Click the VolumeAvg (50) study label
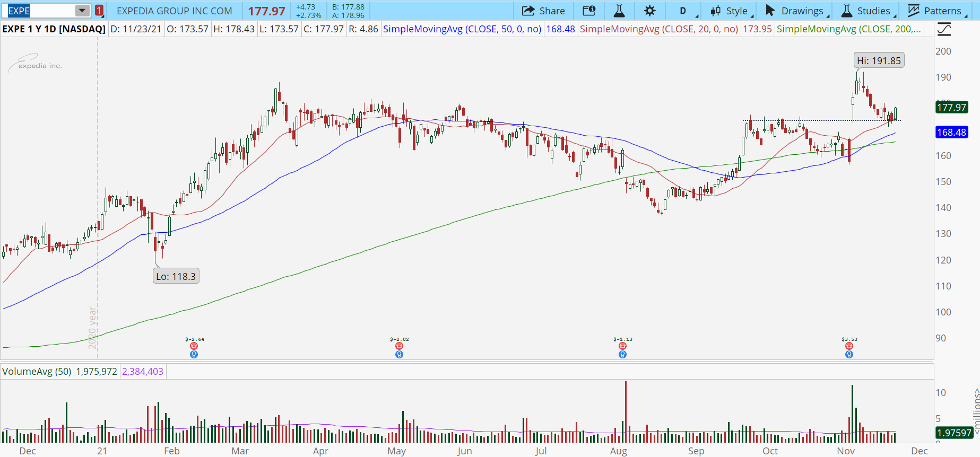The width and height of the screenshot is (980, 457). (37, 371)
